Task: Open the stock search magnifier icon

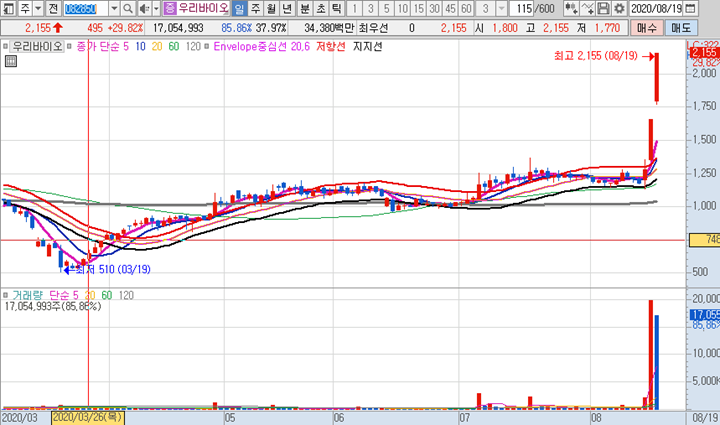Action: [x=128, y=8]
